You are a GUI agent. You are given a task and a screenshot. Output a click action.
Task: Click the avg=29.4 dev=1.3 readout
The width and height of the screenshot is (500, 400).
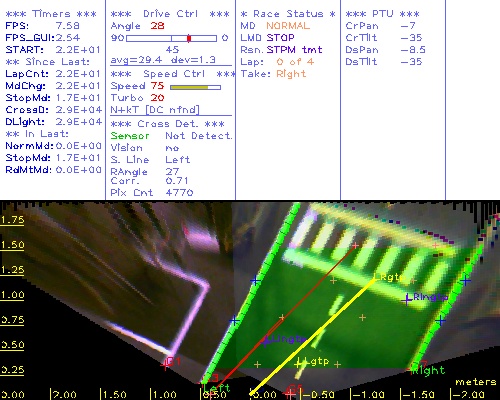163,60
